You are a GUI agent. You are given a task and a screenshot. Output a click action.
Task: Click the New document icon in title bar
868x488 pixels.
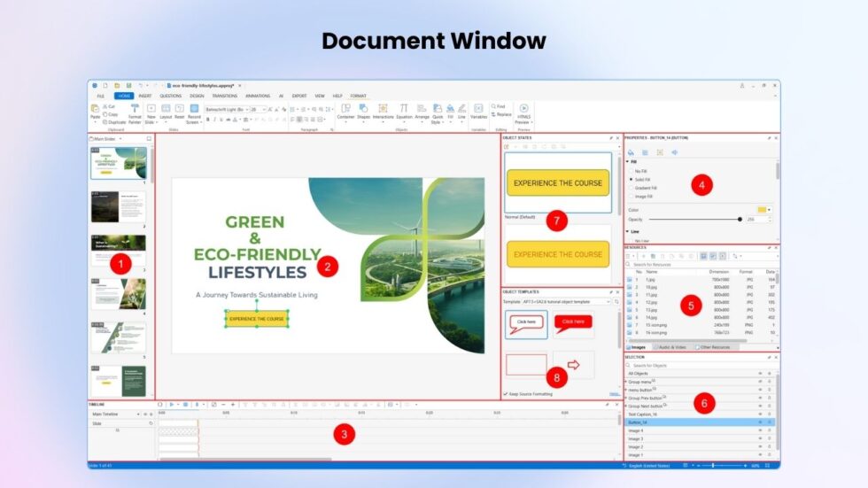(x=105, y=86)
